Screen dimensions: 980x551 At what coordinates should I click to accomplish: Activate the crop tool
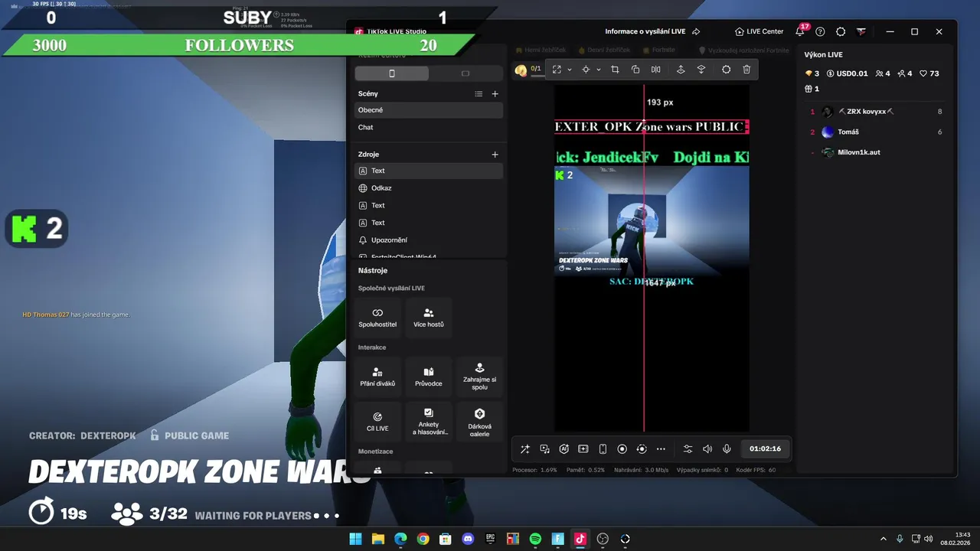click(615, 70)
